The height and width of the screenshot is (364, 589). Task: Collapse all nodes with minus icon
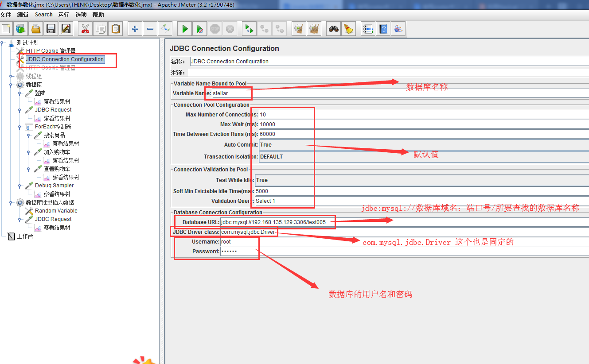[x=150, y=29]
